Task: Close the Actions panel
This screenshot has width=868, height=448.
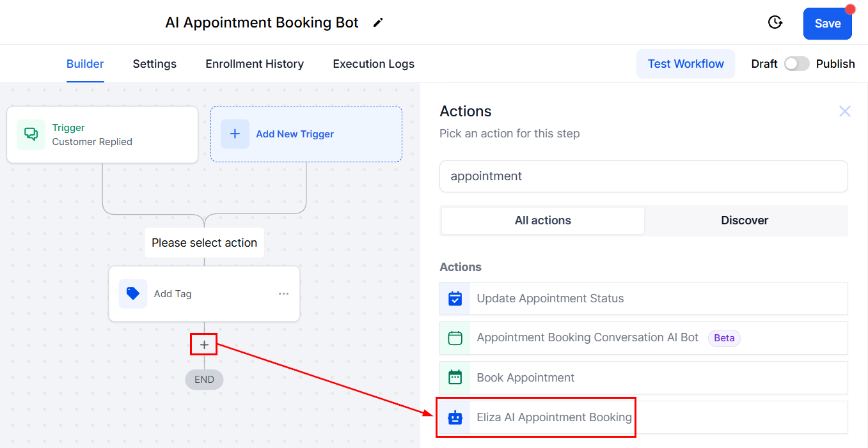Action: point(845,111)
